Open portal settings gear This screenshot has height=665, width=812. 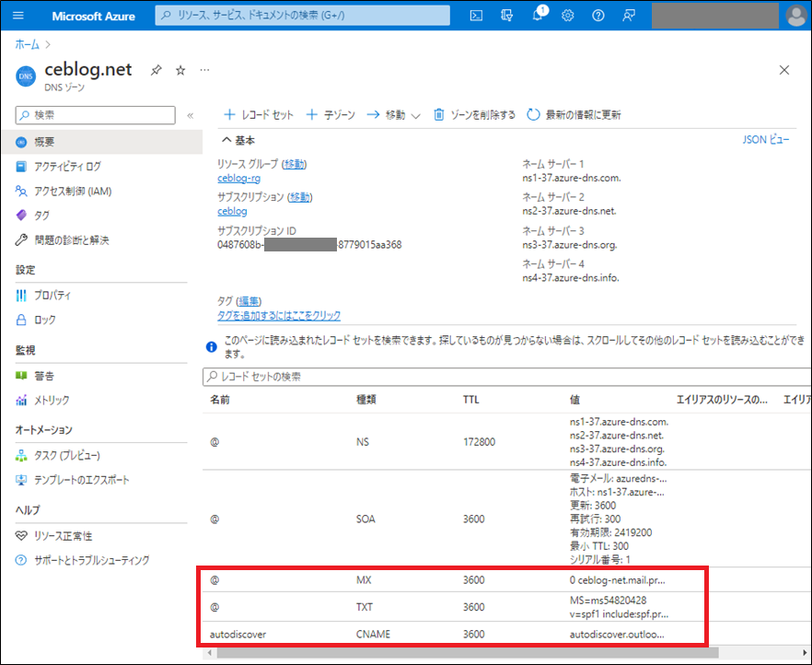(x=567, y=16)
